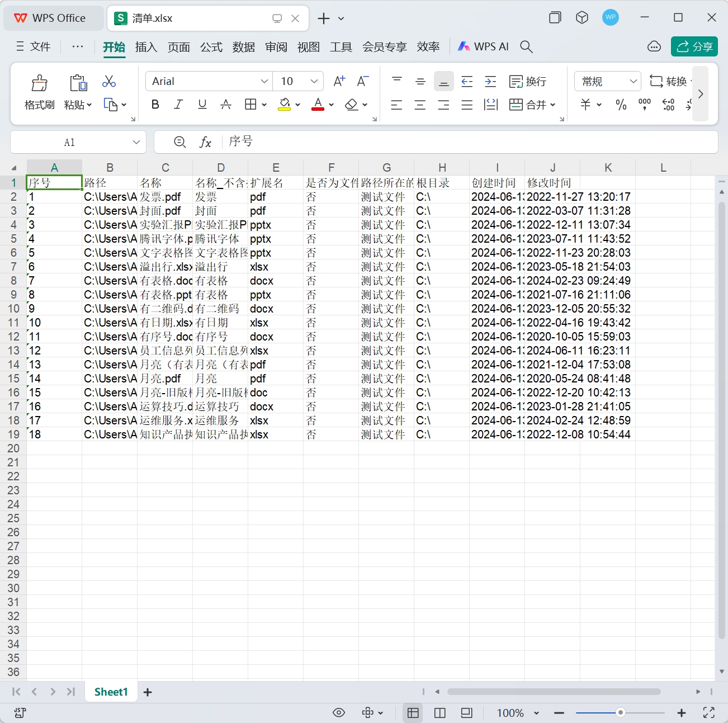Viewport: 728px width, 723px height.
Task: Click the 分享 share button
Action: tap(694, 46)
